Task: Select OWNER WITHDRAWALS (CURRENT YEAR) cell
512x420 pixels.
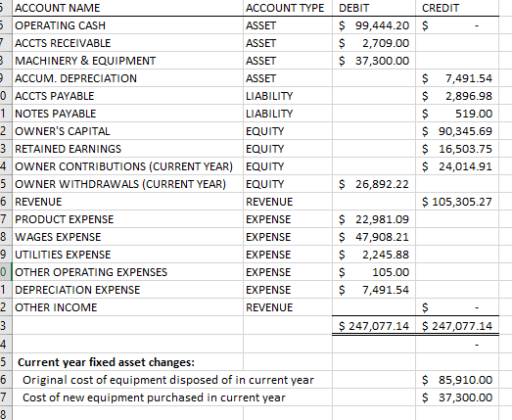Action: click(127, 184)
